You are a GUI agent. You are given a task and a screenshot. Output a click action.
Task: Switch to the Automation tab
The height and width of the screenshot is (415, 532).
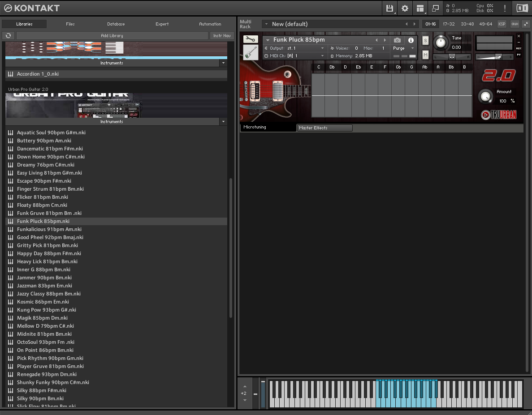click(210, 24)
